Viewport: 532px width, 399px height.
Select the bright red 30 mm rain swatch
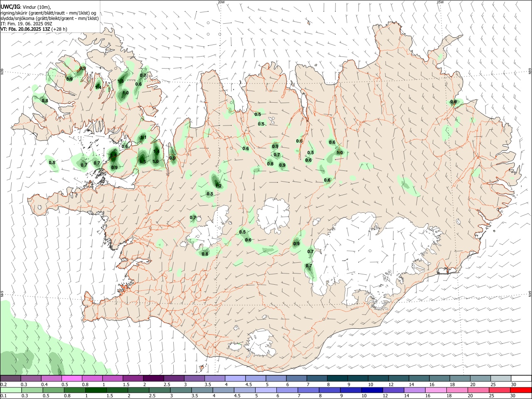click(521, 390)
